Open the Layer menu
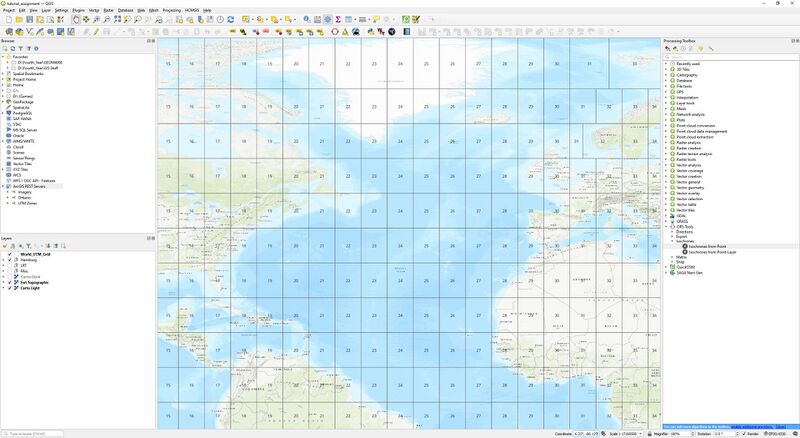800x438 pixels. [46, 10]
